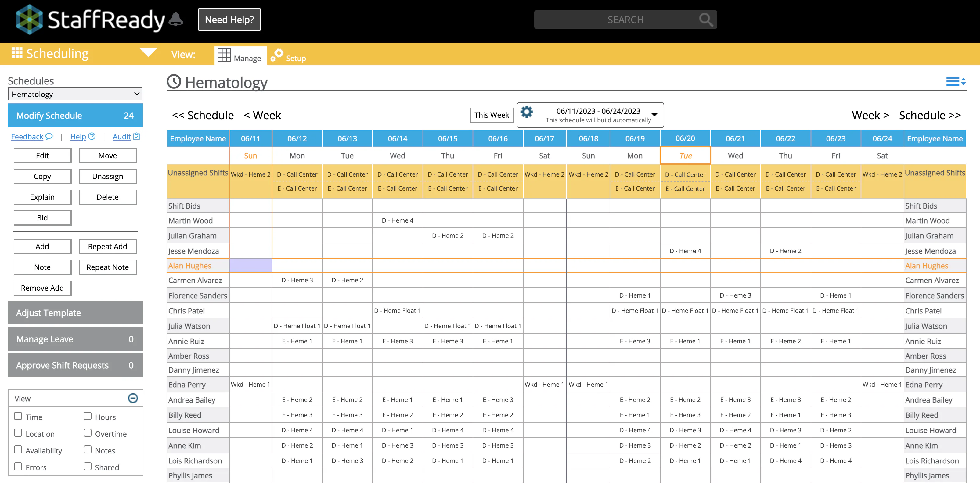
Task: Enable the Time checkbox
Action: 18,416
